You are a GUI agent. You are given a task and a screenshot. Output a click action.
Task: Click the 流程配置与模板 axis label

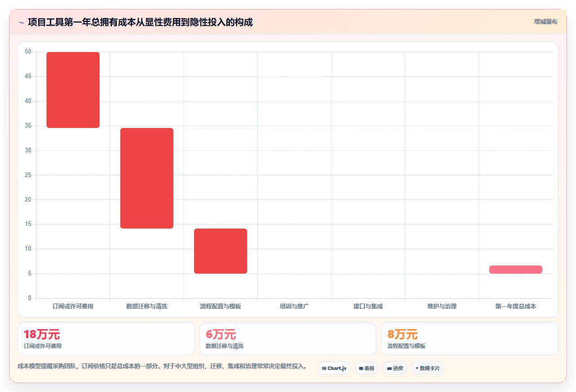pyautogui.click(x=221, y=306)
